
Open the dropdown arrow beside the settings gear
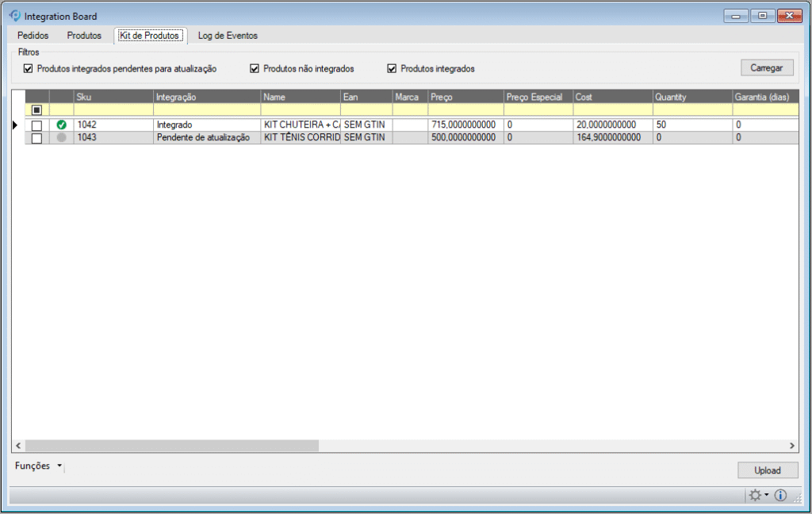767,496
